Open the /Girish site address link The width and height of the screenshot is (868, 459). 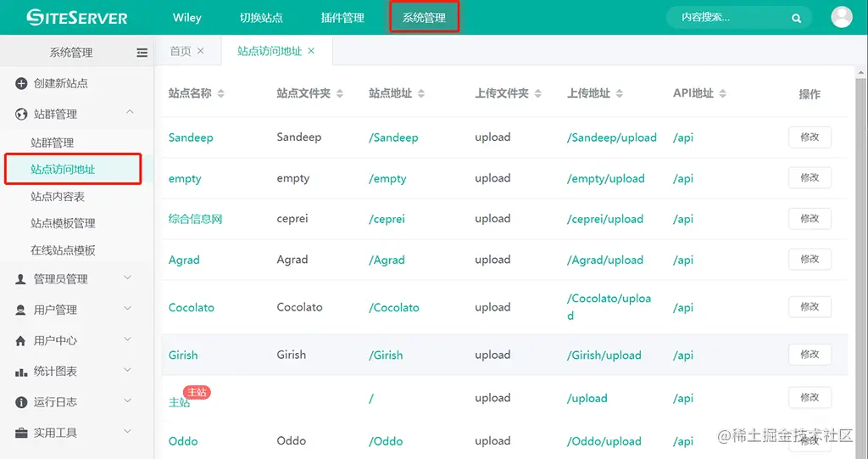[386, 355]
